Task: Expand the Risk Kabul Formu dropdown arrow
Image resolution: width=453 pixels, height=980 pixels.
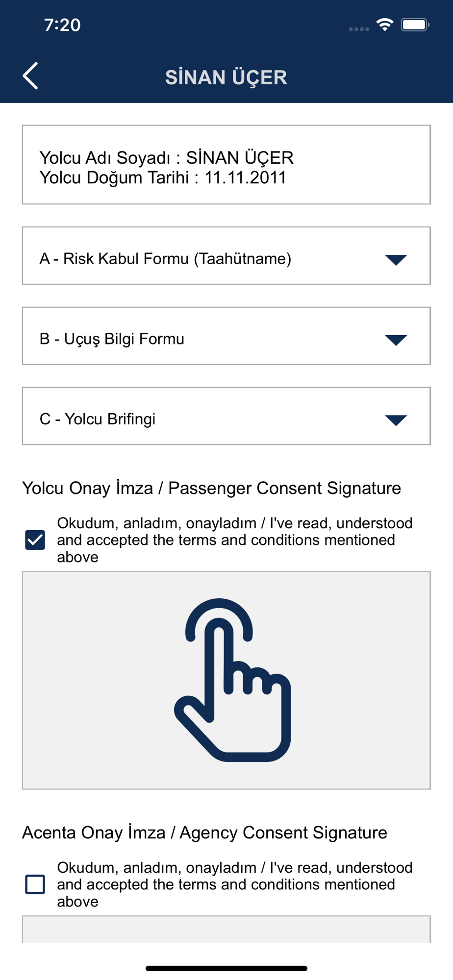Action: tap(396, 260)
